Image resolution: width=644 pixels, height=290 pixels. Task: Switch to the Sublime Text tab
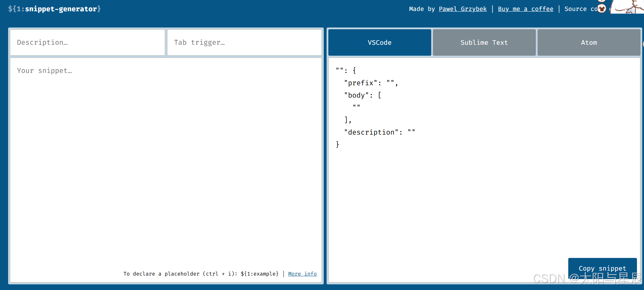(484, 42)
